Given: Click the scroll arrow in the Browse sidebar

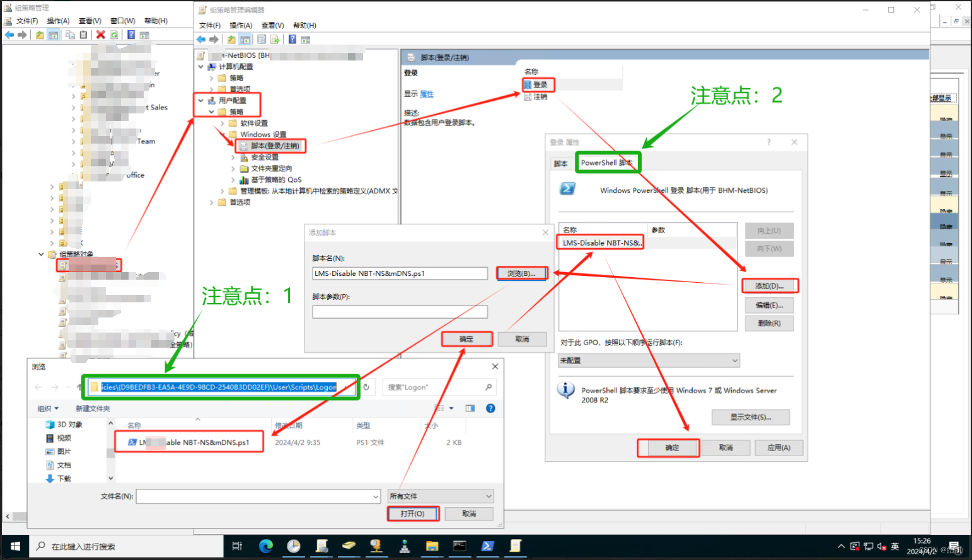Looking at the screenshot, I should 111,478.
